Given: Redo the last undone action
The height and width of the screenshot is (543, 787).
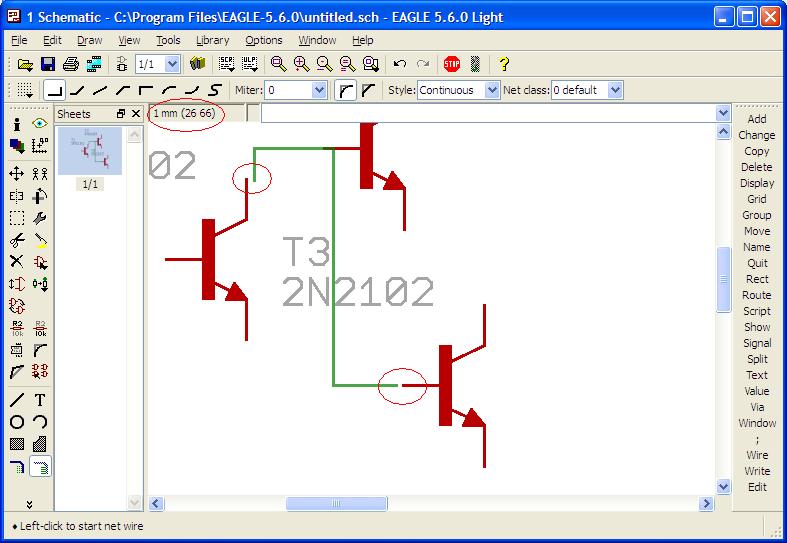Looking at the screenshot, I should coord(423,64).
